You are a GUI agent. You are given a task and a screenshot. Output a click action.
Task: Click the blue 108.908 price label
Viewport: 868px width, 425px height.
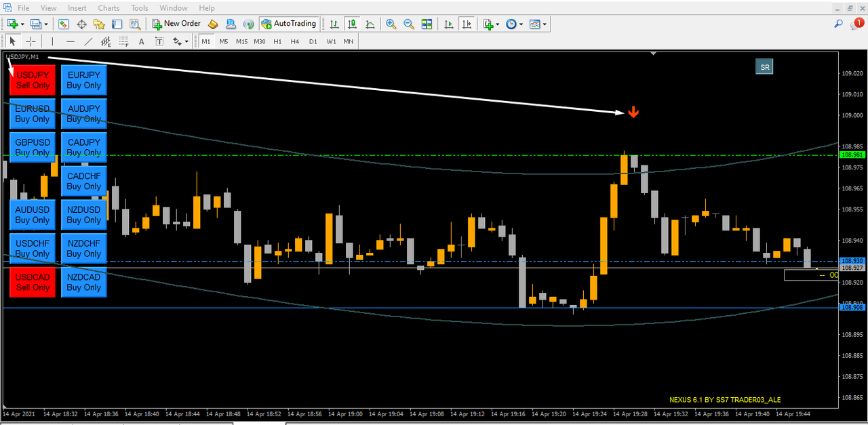[x=852, y=308]
